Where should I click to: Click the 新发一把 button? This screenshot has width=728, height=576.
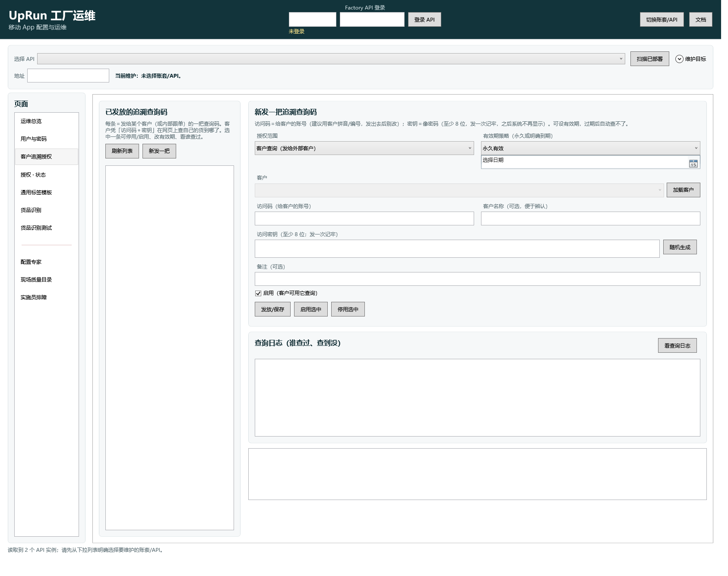coord(159,151)
